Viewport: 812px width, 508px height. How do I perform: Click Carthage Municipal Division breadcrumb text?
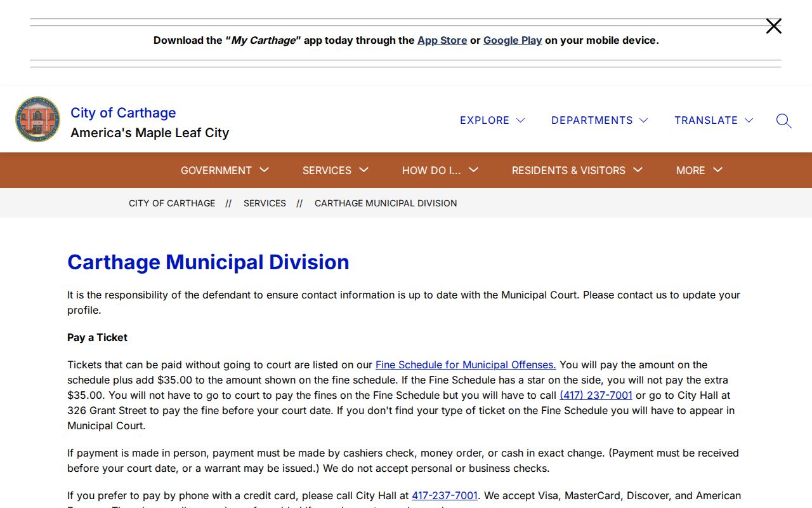386,203
